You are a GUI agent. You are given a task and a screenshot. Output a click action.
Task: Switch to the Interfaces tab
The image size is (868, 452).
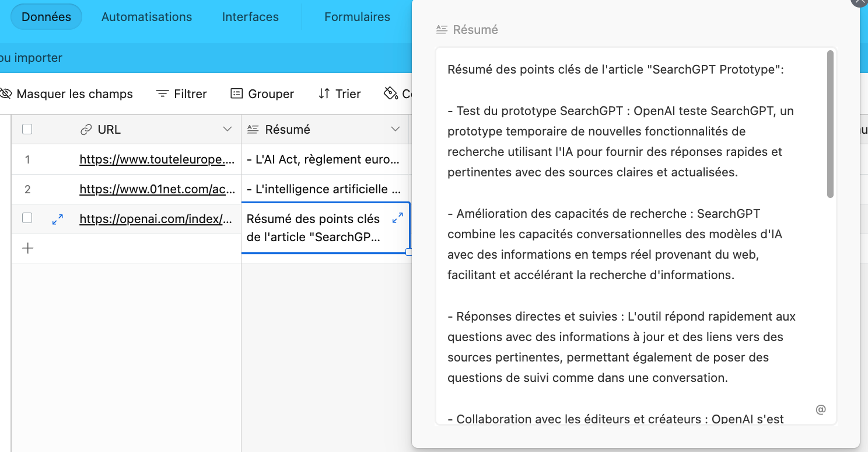click(x=250, y=17)
